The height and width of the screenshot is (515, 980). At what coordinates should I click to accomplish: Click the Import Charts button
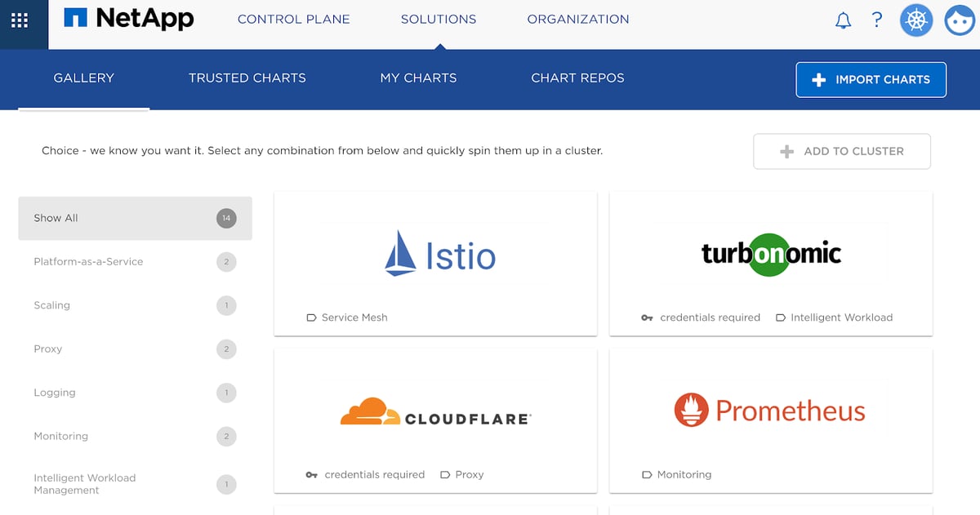pyautogui.click(x=871, y=80)
